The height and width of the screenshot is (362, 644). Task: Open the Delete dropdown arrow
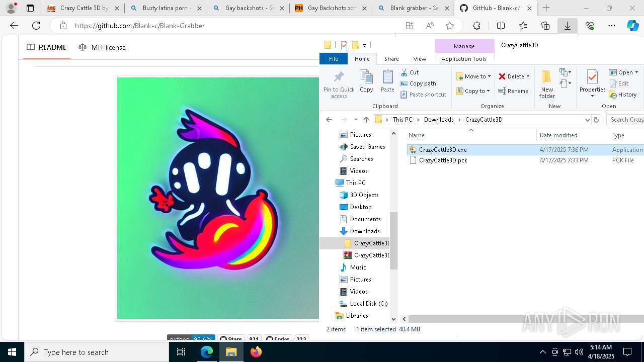(x=528, y=76)
